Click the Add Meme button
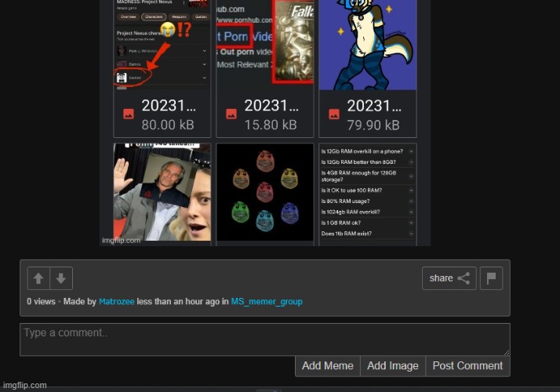560x392 pixels. pyautogui.click(x=328, y=365)
